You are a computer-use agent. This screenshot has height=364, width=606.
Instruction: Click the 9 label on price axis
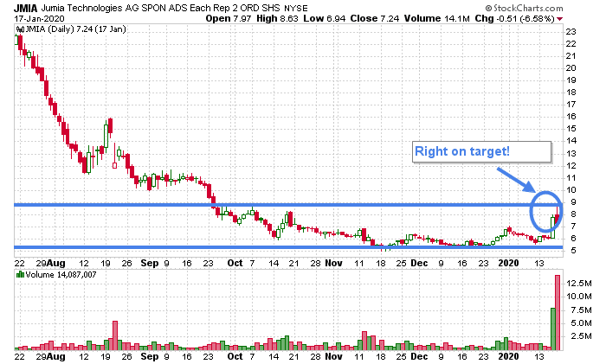[573, 202]
